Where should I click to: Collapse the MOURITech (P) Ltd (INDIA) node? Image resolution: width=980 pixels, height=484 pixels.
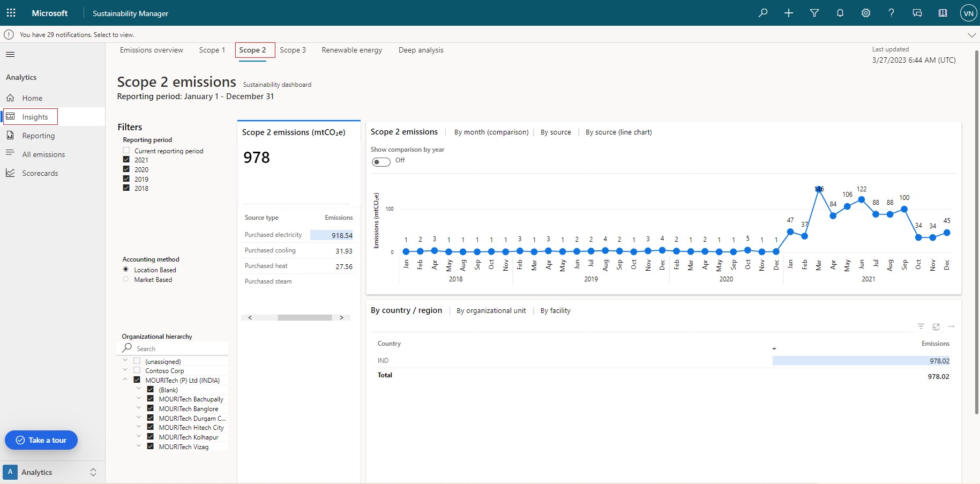(125, 379)
